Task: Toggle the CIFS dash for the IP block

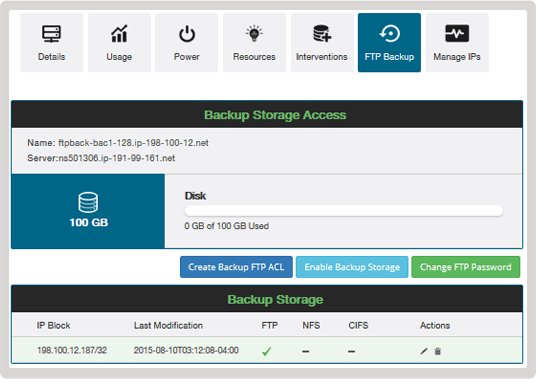Action: [351, 351]
